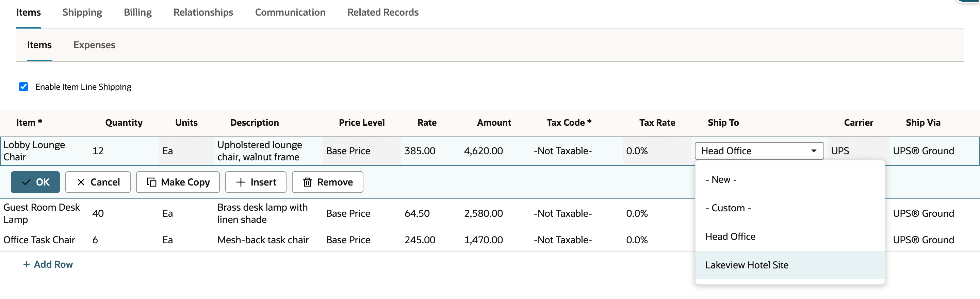This screenshot has width=980, height=299.
Task: Select Lakeview Hotel Site option
Action: (x=790, y=265)
